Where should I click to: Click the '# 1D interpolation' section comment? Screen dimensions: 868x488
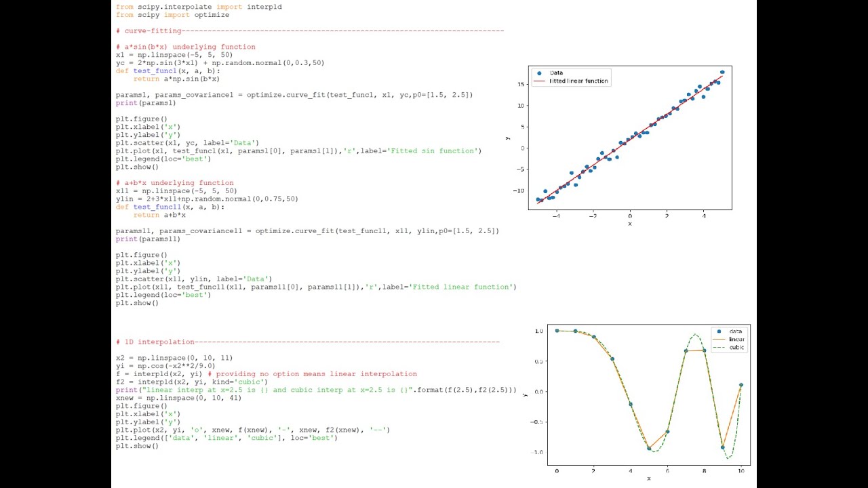click(308, 342)
